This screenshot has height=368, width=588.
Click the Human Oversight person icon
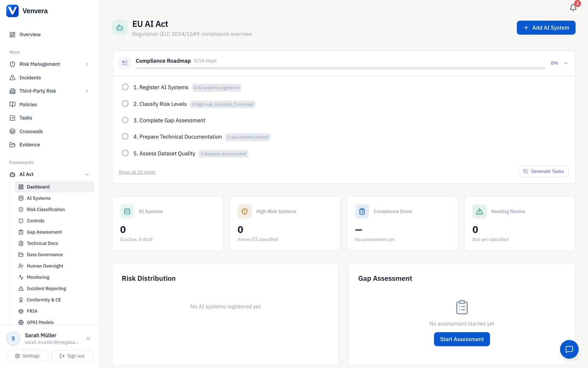tap(21, 266)
